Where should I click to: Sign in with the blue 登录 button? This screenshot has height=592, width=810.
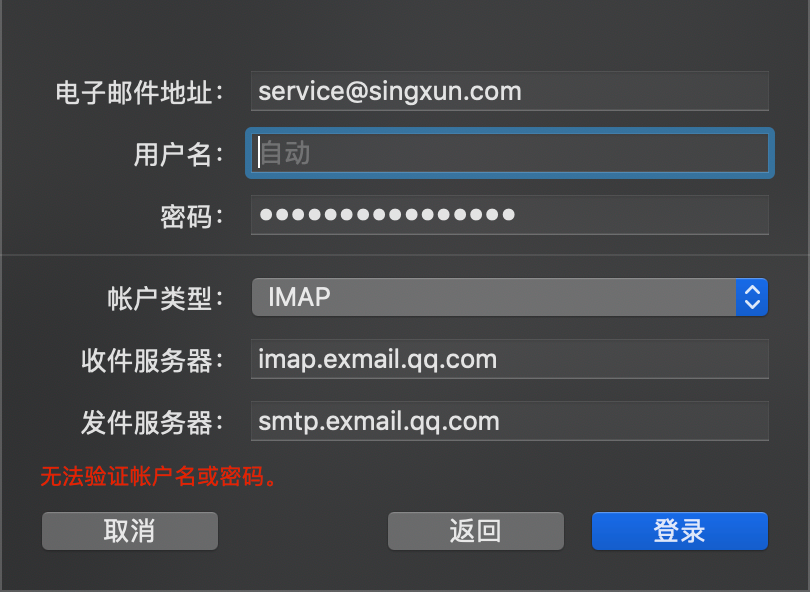[680, 531]
